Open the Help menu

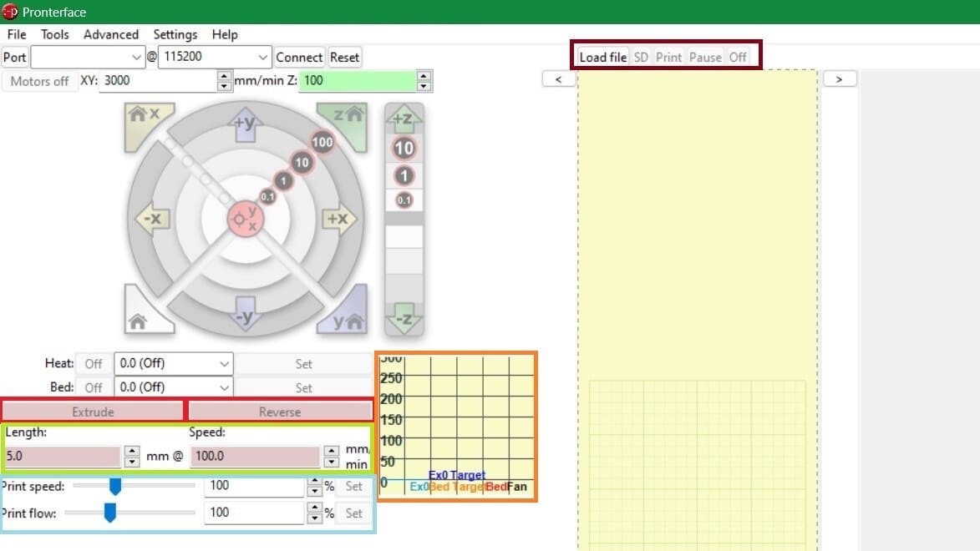225,34
